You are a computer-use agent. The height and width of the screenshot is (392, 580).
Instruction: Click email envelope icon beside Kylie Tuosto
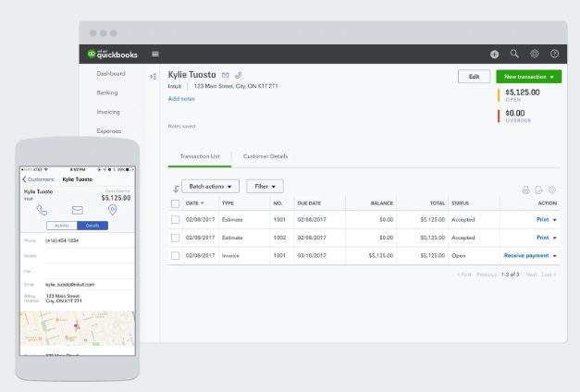[x=226, y=75]
